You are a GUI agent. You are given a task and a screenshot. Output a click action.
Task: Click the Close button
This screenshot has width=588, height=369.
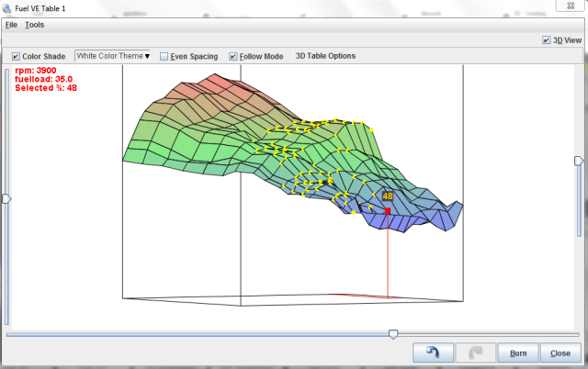[x=560, y=352]
